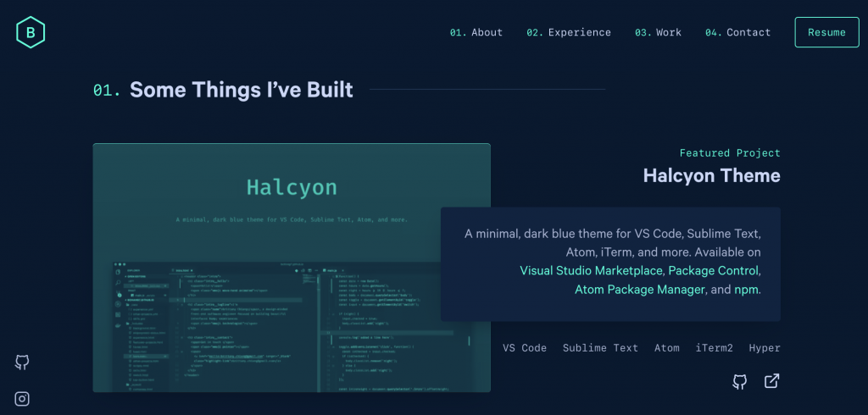868x415 pixels.
Task: Jump to the Work section
Action: tap(659, 32)
